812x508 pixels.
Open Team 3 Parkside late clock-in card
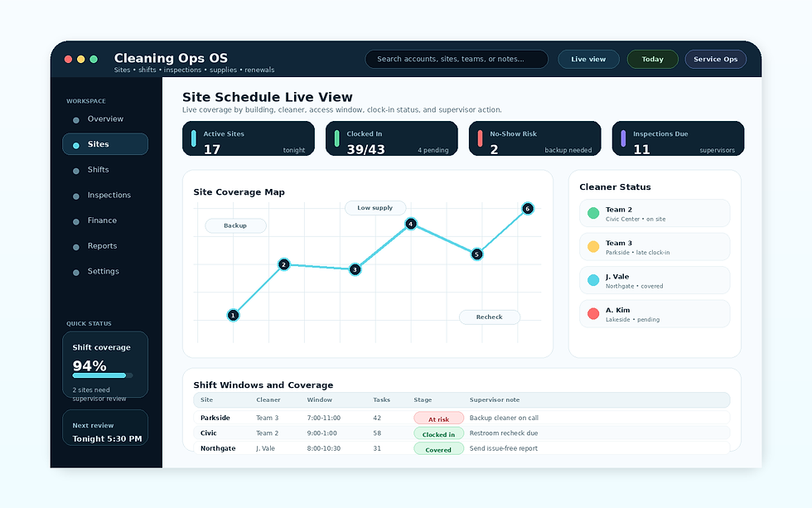[655, 247]
